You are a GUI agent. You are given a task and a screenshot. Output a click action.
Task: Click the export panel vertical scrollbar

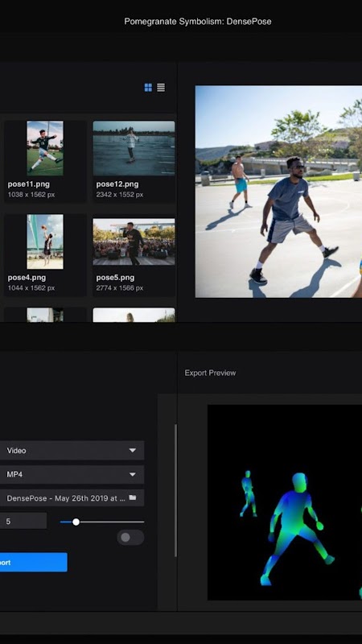click(175, 491)
